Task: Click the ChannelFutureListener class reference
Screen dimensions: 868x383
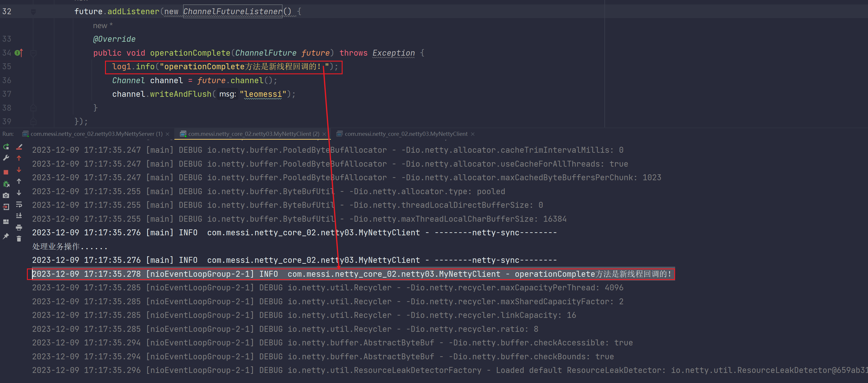Action: tap(233, 12)
